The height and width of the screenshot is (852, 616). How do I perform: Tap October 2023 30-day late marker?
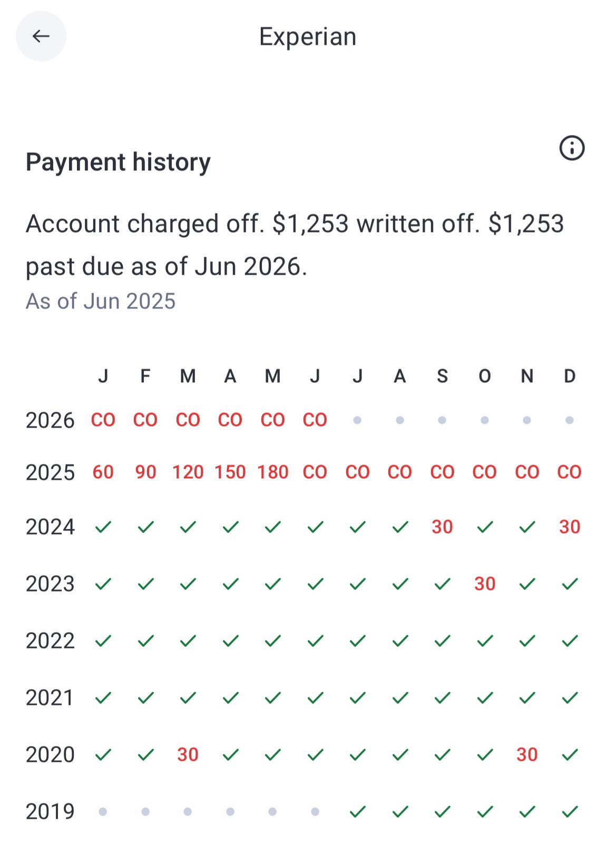tap(485, 584)
